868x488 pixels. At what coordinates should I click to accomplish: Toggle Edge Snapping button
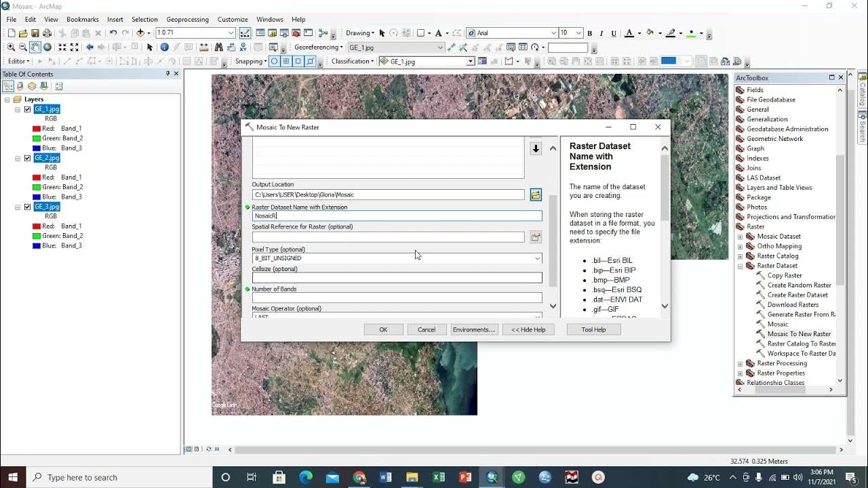point(310,61)
